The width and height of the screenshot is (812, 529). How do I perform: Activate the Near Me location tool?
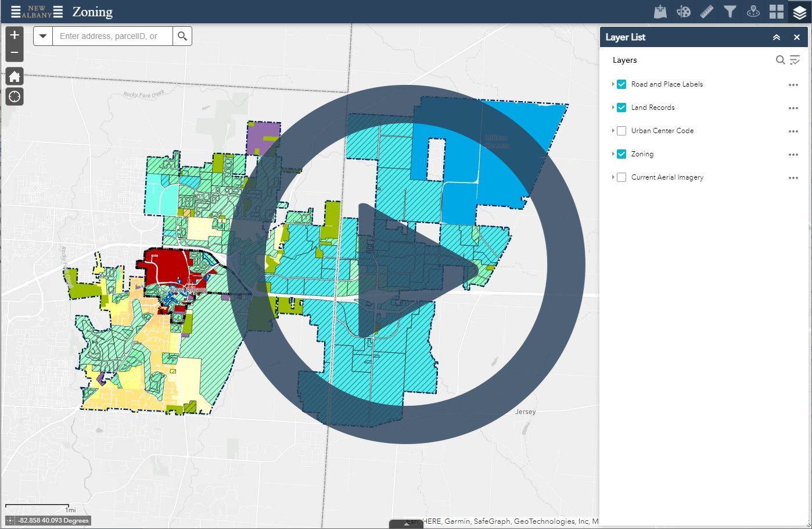click(753, 10)
